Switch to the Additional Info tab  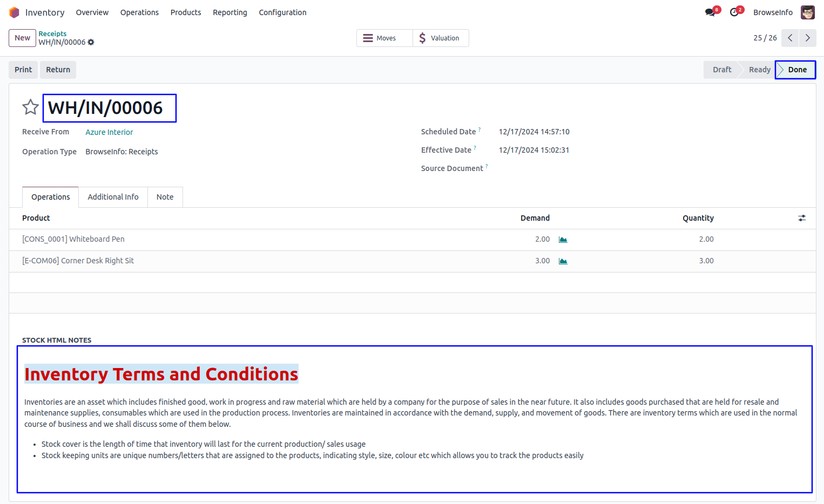(113, 197)
